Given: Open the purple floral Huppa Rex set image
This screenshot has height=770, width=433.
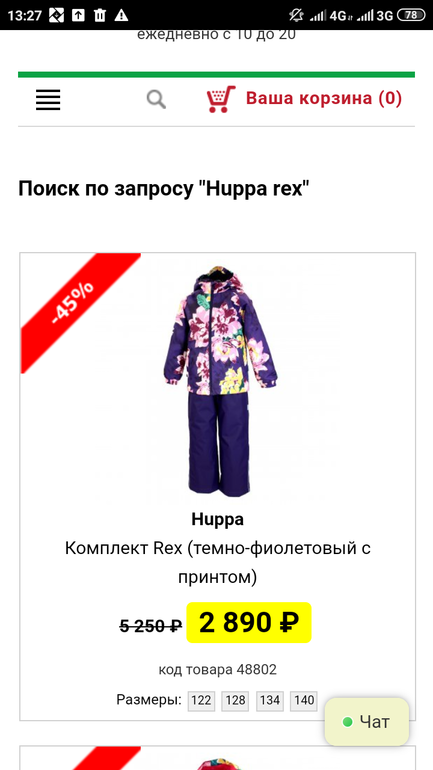Looking at the screenshot, I should [x=220, y=382].
